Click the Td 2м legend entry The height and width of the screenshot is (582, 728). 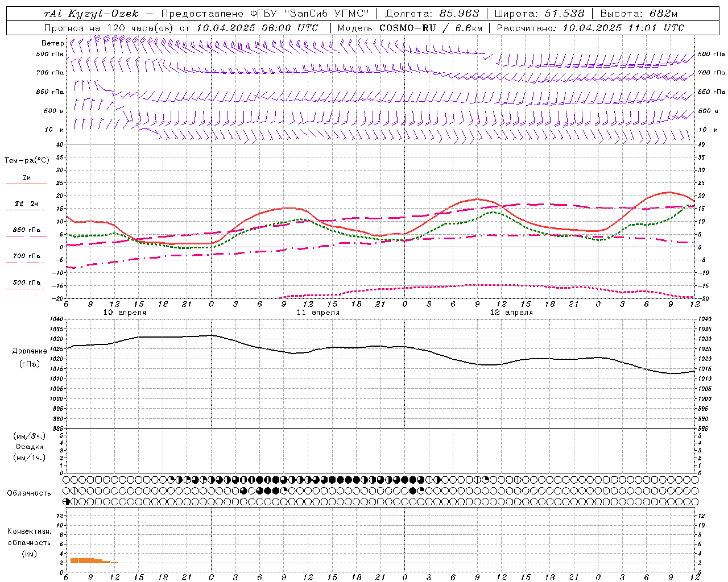tap(26, 203)
